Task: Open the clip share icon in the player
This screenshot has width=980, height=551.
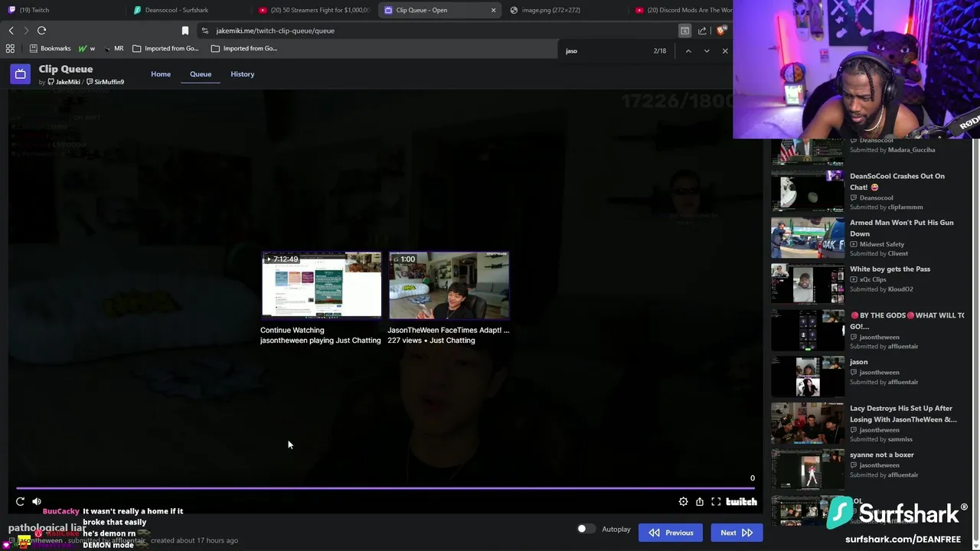Action: pos(700,502)
